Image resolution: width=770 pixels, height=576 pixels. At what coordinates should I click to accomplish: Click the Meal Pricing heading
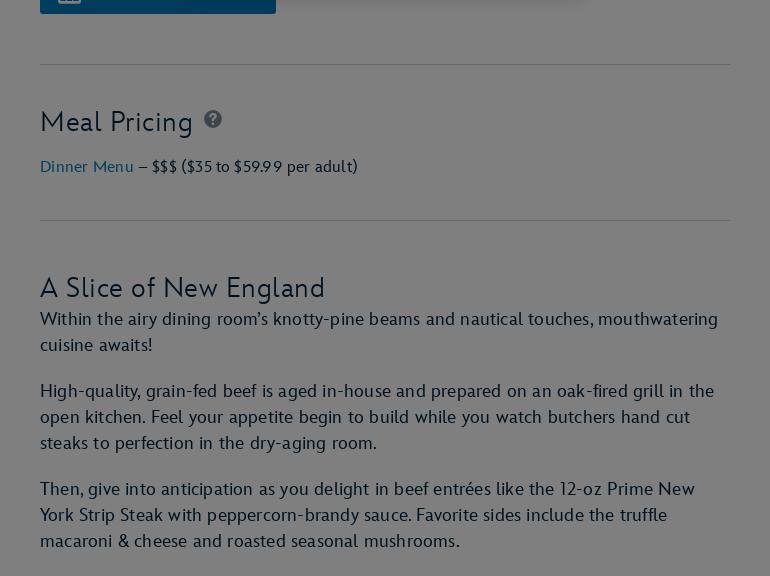(x=116, y=122)
